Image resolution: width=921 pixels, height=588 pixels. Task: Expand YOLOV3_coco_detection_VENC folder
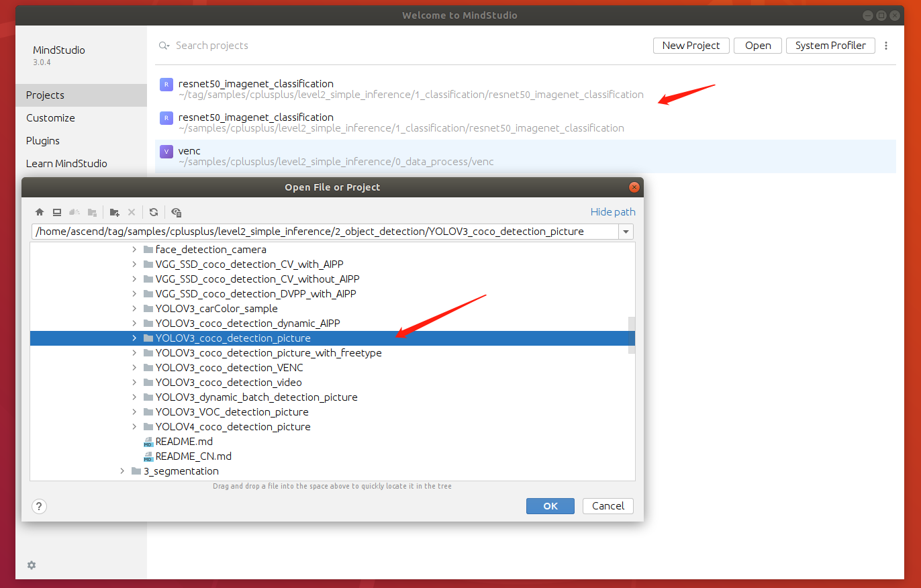pyautogui.click(x=135, y=368)
